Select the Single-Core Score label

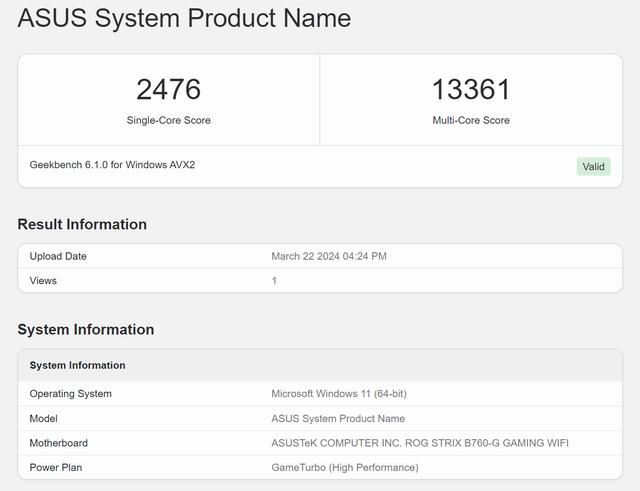point(168,120)
